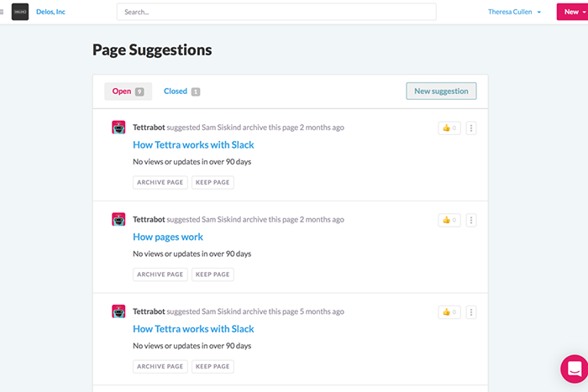Focus the Search input field

pos(276,12)
